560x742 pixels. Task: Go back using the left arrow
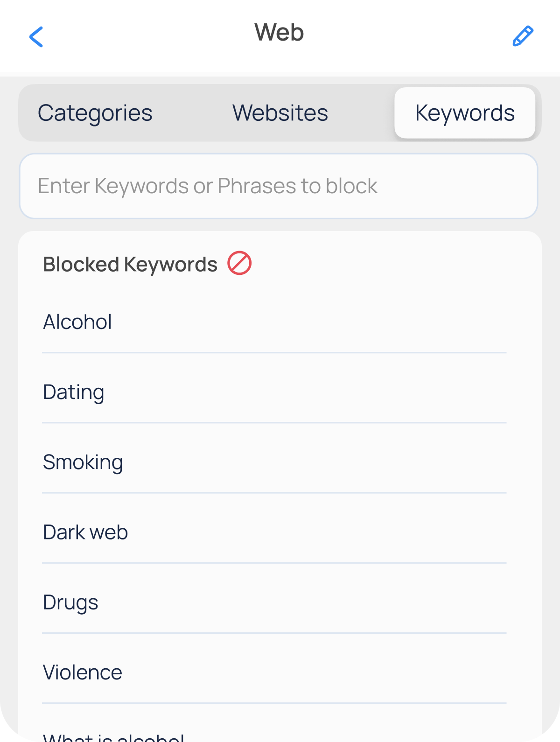pos(36,37)
